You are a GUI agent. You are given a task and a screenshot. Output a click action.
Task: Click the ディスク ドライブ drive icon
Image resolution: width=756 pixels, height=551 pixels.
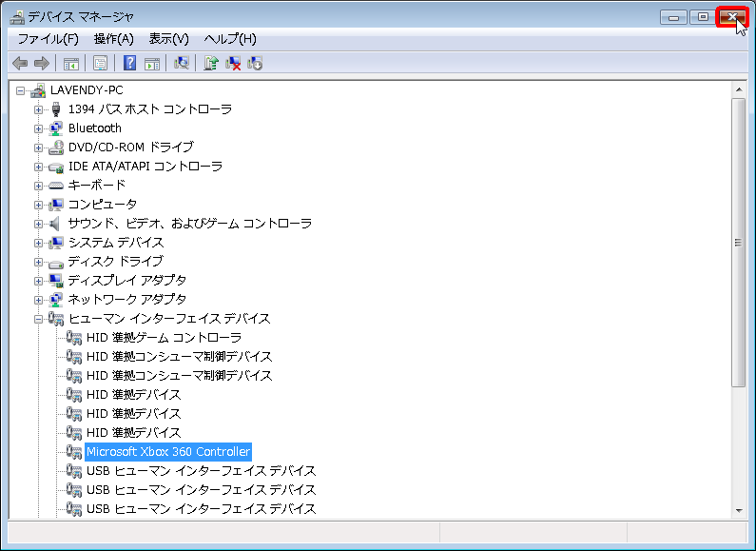pyautogui.click(x=56, y=264)
